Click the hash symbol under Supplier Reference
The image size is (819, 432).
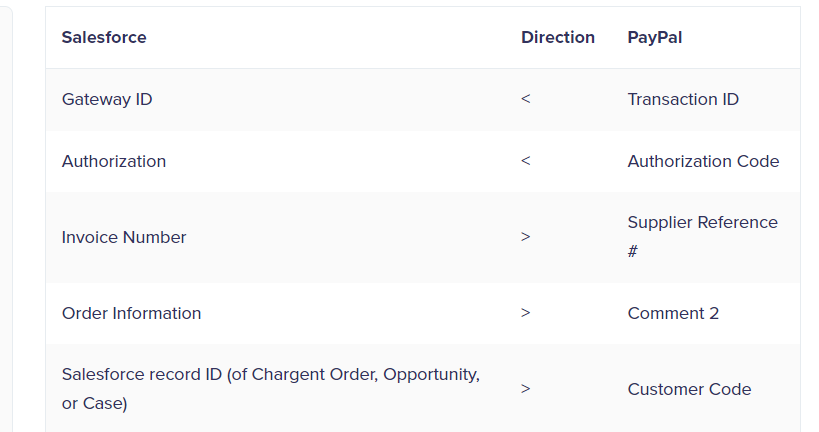pos(633,251)
